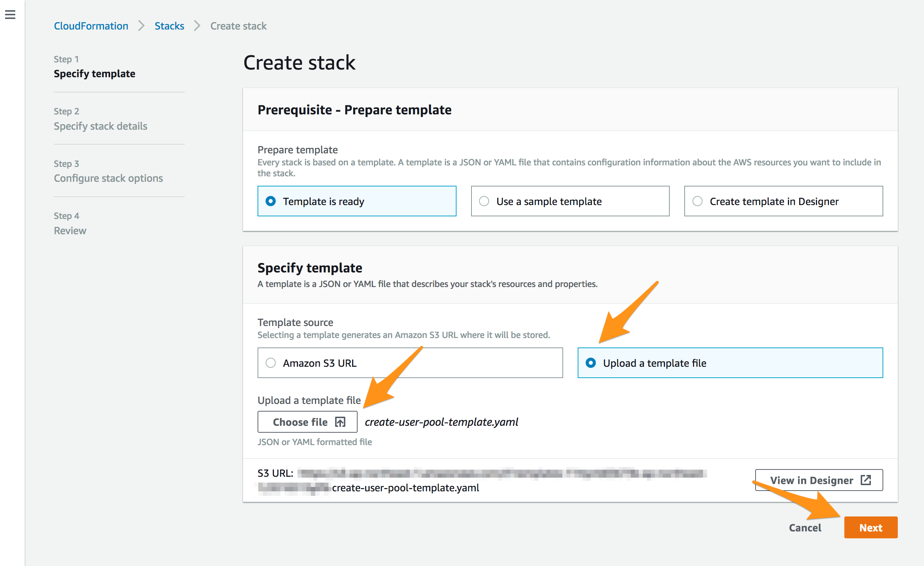
Task: Click the external-link icon on View in Designer
Action: point(866,480)
